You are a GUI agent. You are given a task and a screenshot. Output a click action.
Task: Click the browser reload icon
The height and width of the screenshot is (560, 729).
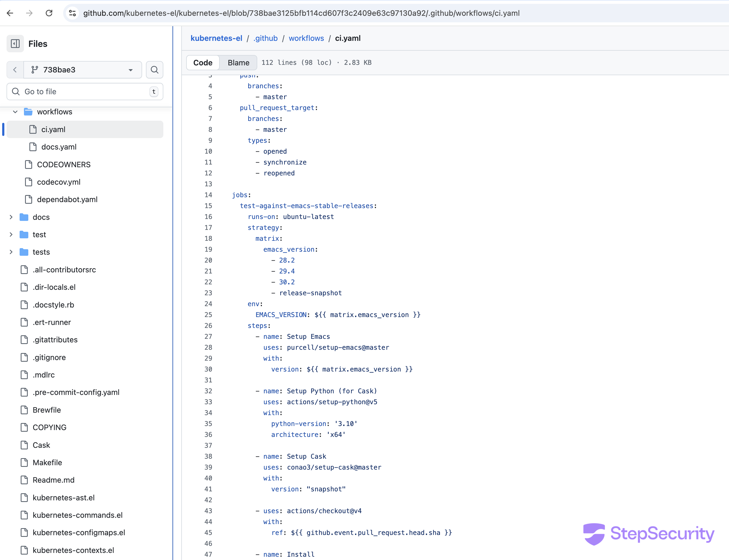(x=49, y=13)
